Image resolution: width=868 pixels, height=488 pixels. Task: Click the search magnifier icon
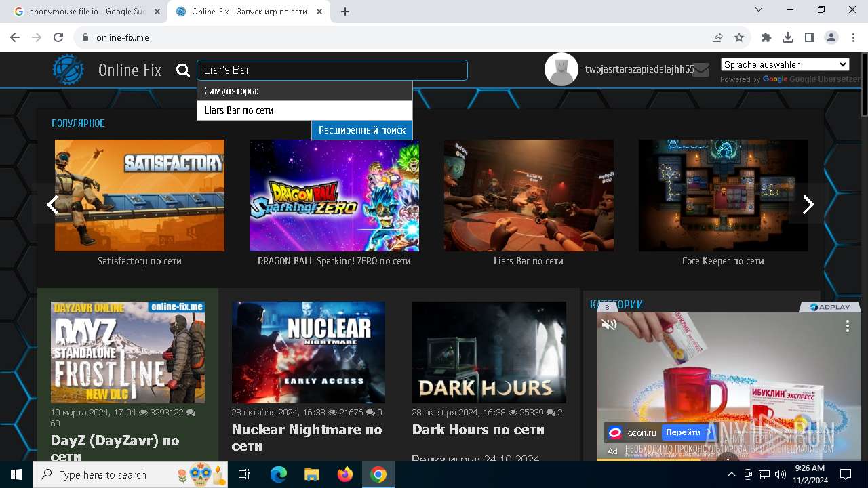click(183, 70)
